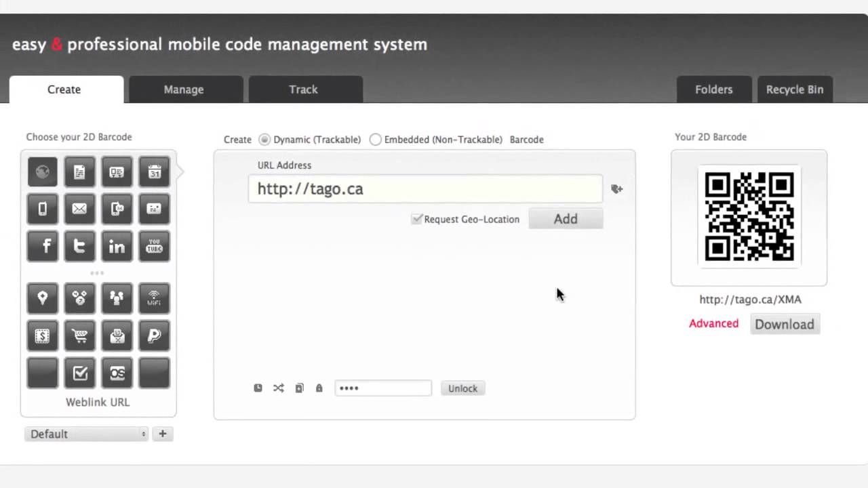Select the group of people barcode type

117,298
